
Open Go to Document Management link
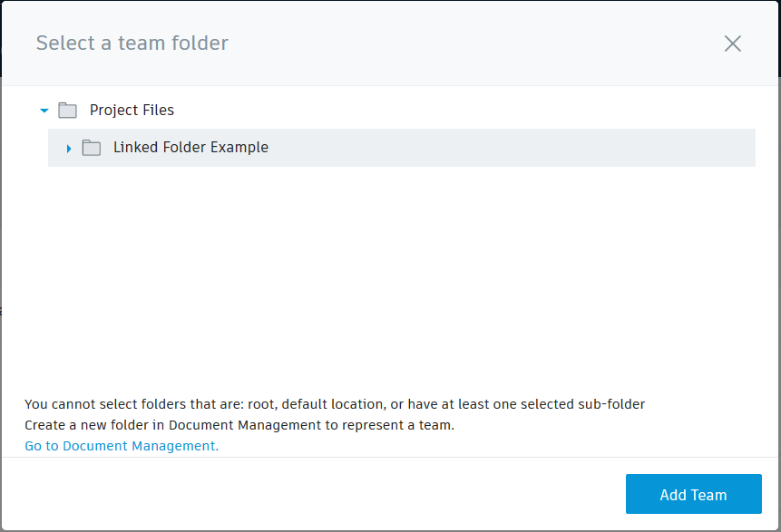pyautogui.click(x=120, y=446)
